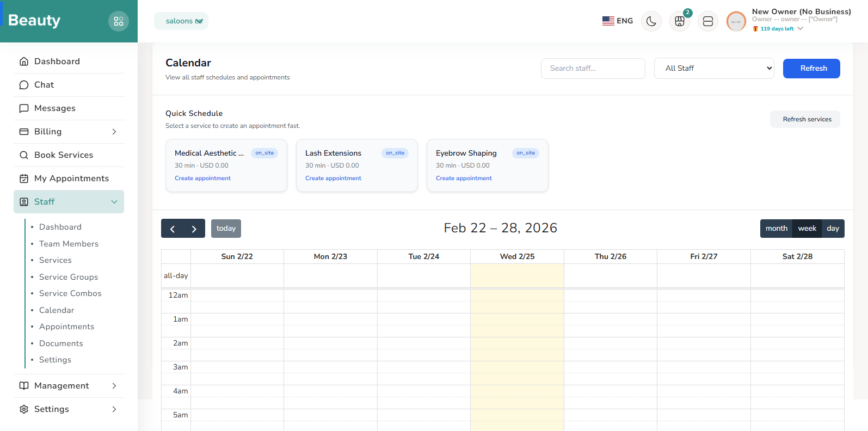Open the sidebar grid menu icon
The height and width of the screenshot is (431, 868).
(119, 21)
